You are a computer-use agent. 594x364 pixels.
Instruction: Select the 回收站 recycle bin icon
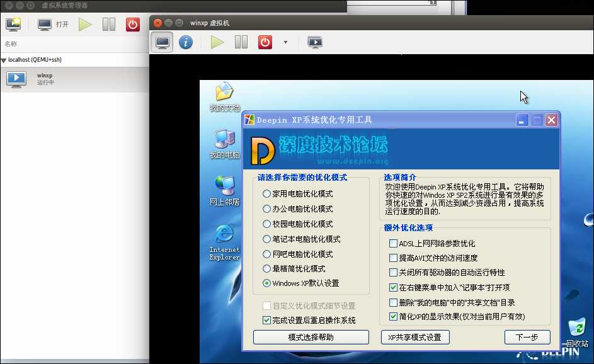576,333
